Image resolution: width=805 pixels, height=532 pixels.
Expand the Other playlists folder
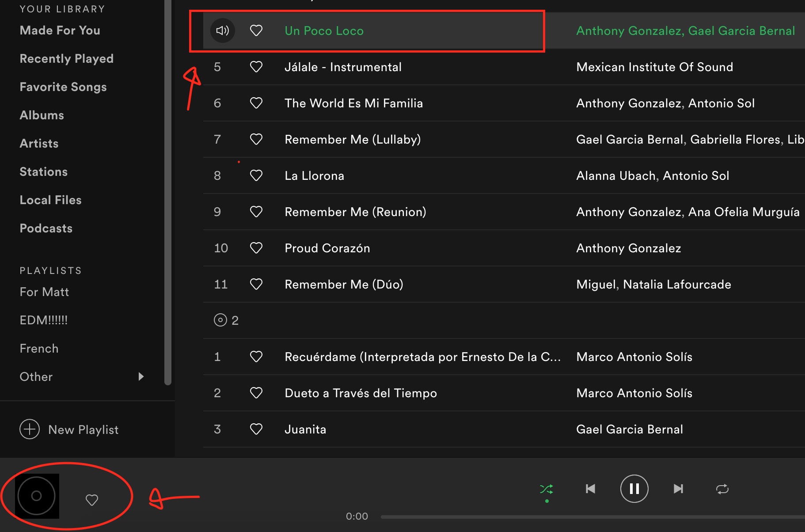(x=141, y=376)
